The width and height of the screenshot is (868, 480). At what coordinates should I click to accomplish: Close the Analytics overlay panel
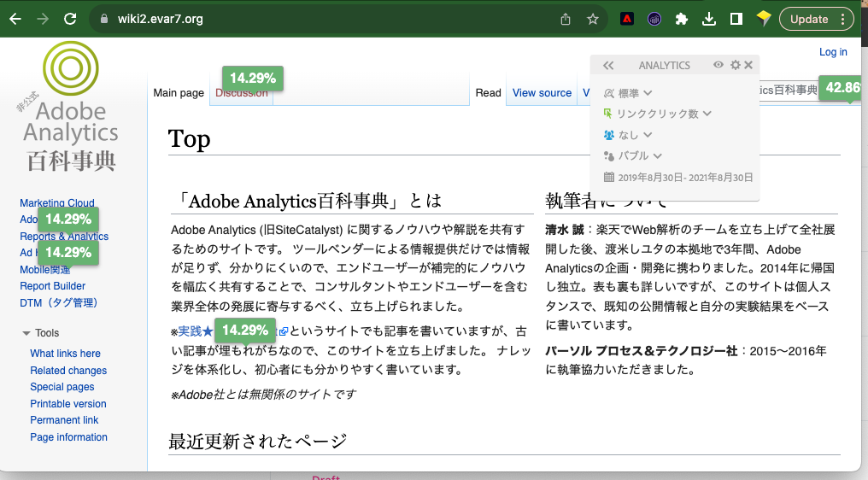[748, 65]
